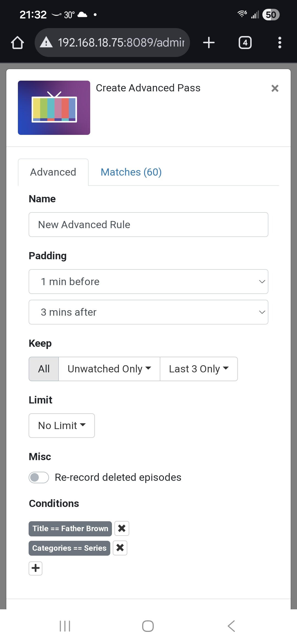Click the Name input field

click(x=148, y=225)
